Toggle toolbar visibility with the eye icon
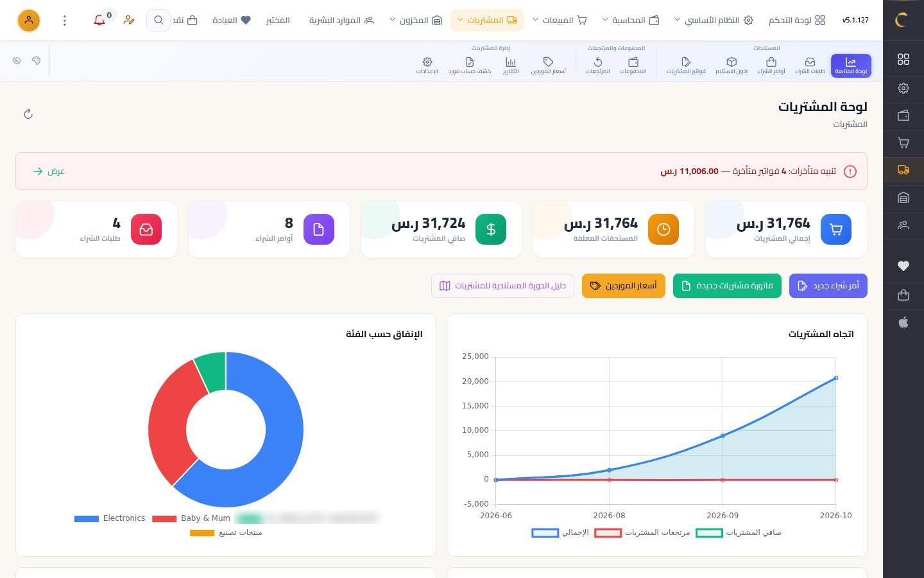Image resolution: width=924 pixels, height=578 pixels. click(x=17, y=60)
